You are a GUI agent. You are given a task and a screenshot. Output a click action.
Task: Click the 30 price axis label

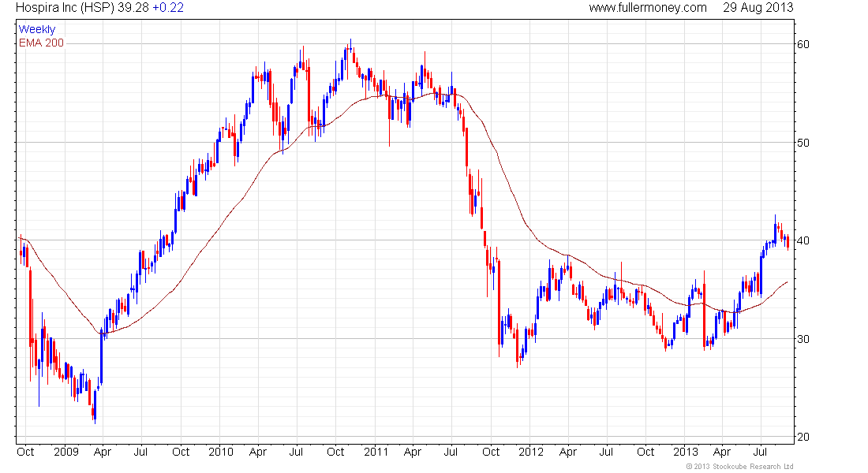(x=803, y=339)
